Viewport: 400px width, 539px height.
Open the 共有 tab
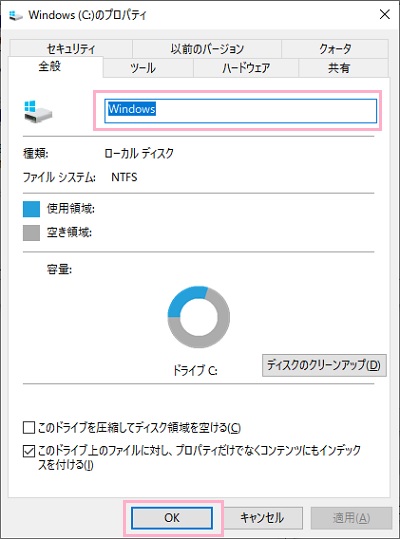[344, 68]
